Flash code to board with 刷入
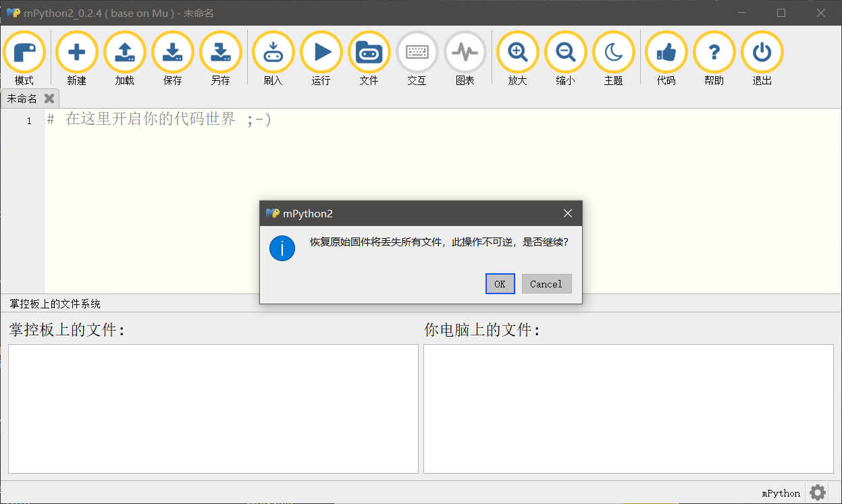The width and height of the screenshot is (842, 504). coord(273,59)
